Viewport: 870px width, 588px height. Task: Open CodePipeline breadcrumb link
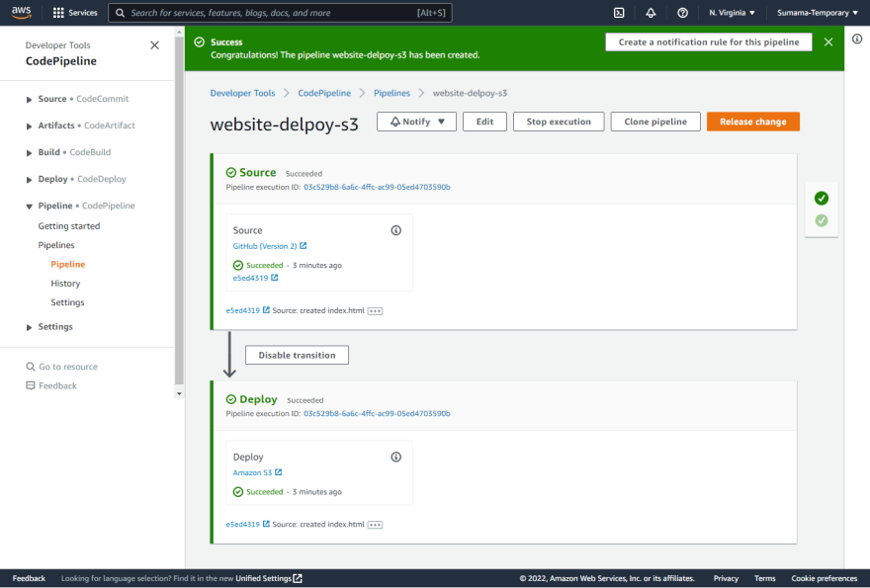324,93
